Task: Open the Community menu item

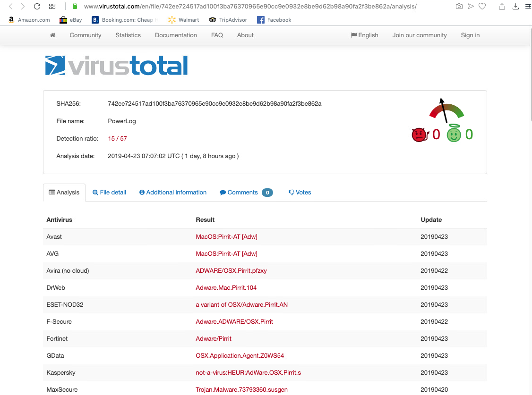Action: tap(86, 35)
